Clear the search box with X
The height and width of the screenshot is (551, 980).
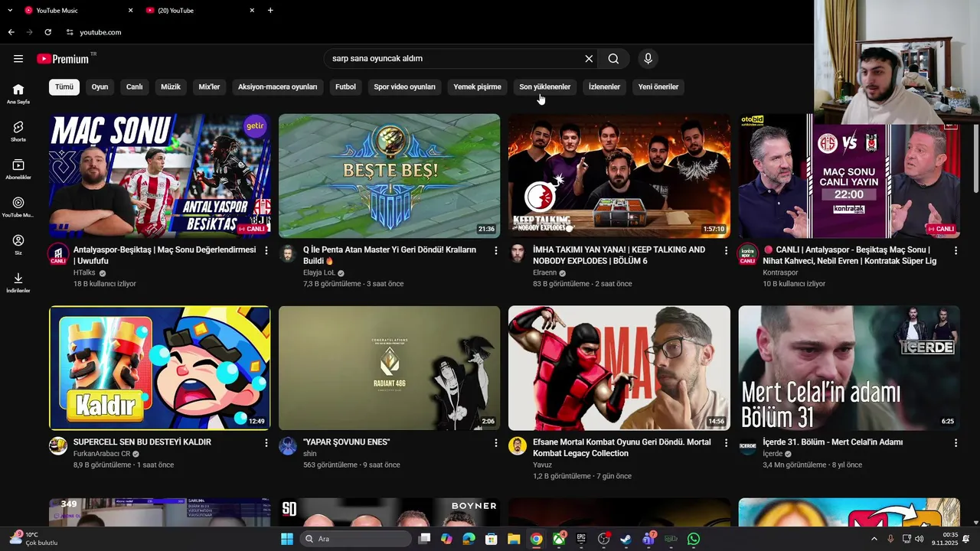(589, 59)
